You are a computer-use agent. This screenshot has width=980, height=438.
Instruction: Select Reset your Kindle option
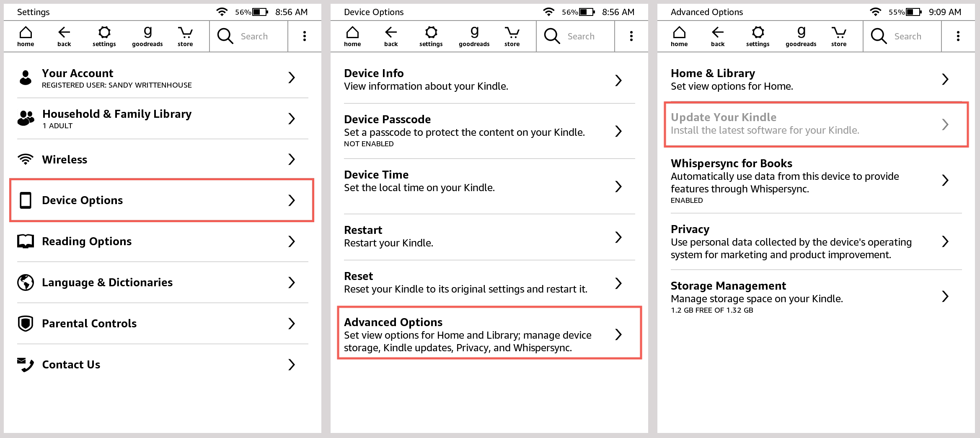pos(489,283)
